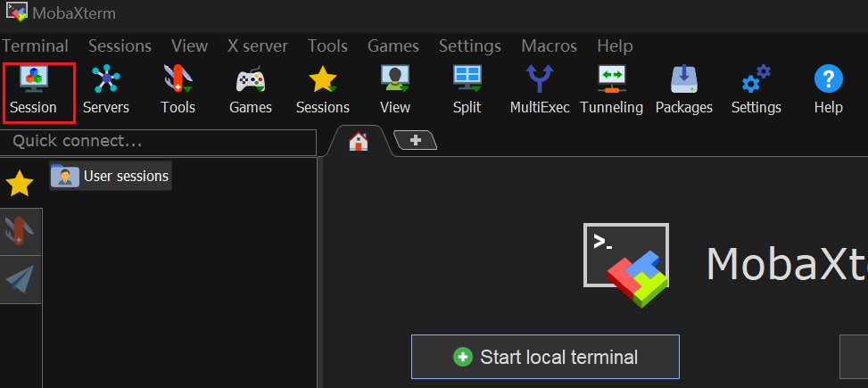This screenshot has height=388, width=868.
Task: Click the Sessions star toolbar icon
Action: coord(323,91)
